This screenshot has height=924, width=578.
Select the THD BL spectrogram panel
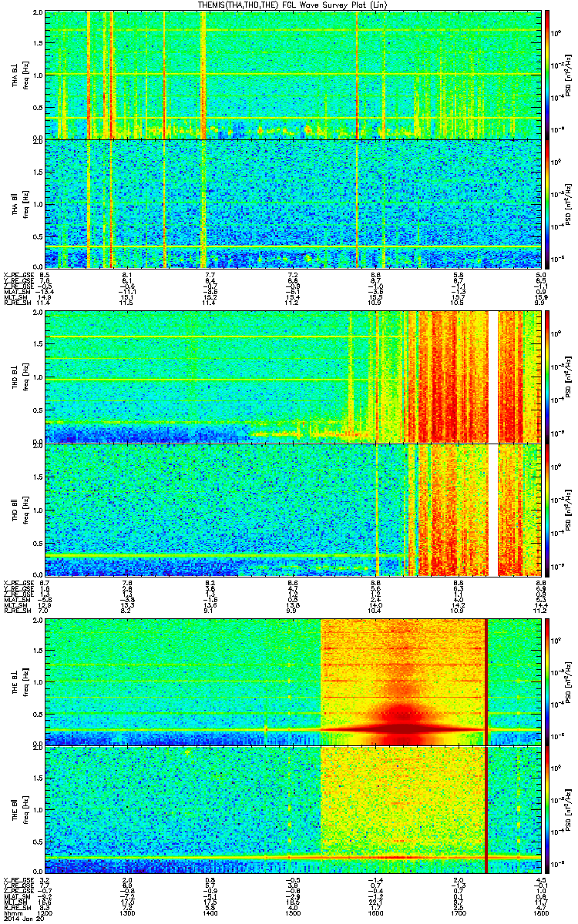point(293,377)
